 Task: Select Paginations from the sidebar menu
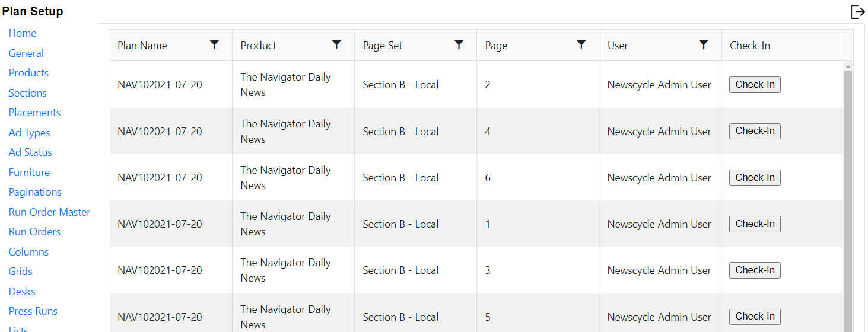point(35,192)
